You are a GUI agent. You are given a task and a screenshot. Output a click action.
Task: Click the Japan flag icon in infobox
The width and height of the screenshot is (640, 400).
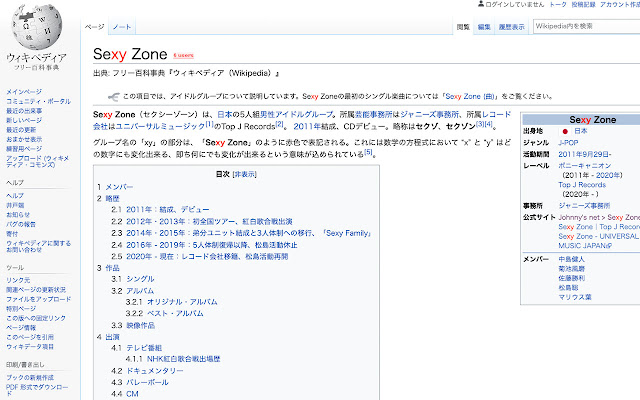coord(565,131)
